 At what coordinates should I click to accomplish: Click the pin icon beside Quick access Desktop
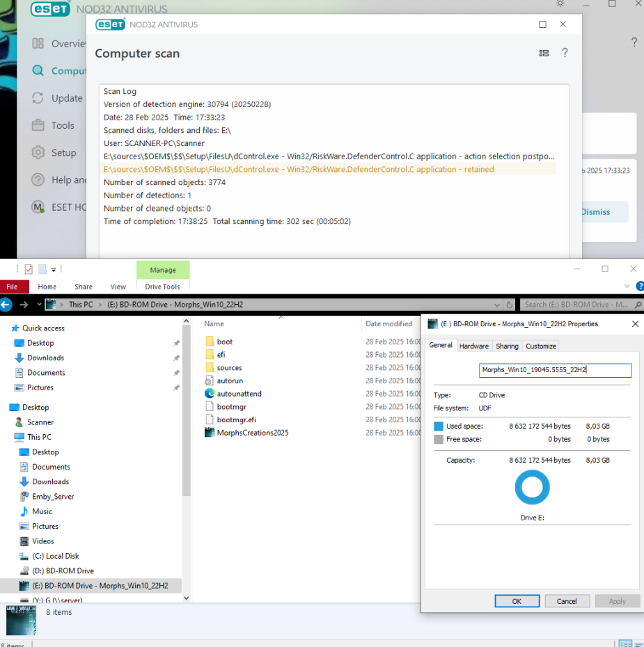click(x=176, y=343)
